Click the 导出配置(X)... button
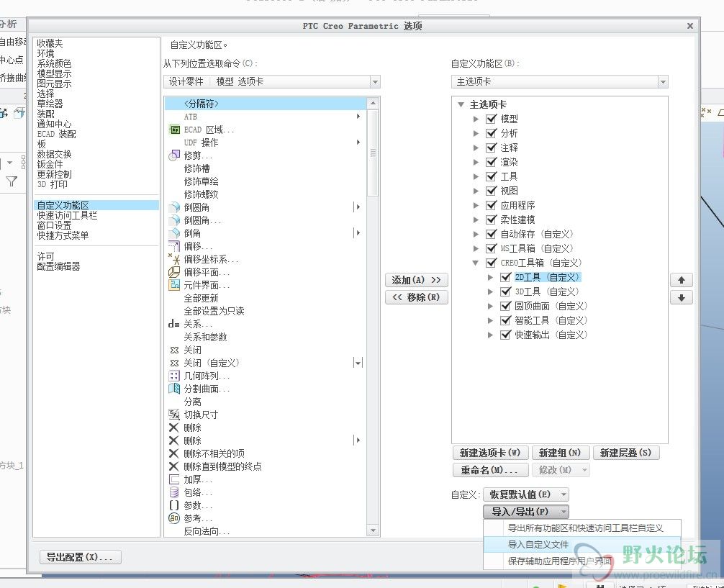 (80, 557)
